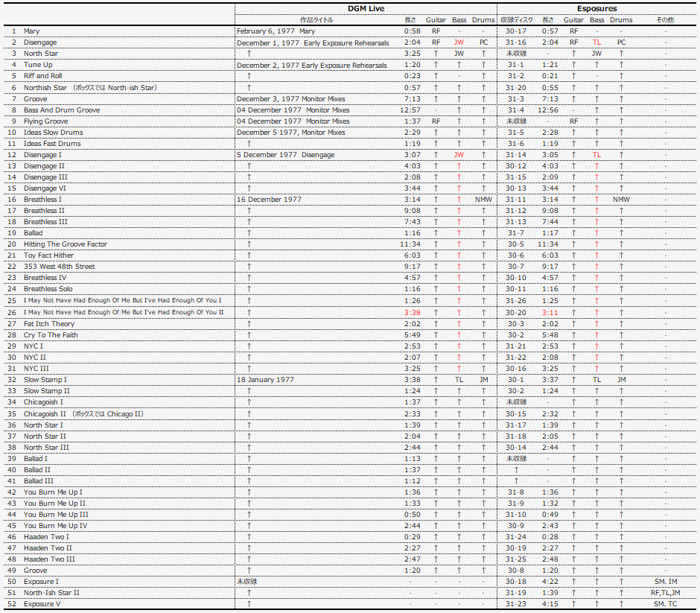Select disc number "30-17"
Viewport: 700px width, 613px height.
[x=515, y=31]
